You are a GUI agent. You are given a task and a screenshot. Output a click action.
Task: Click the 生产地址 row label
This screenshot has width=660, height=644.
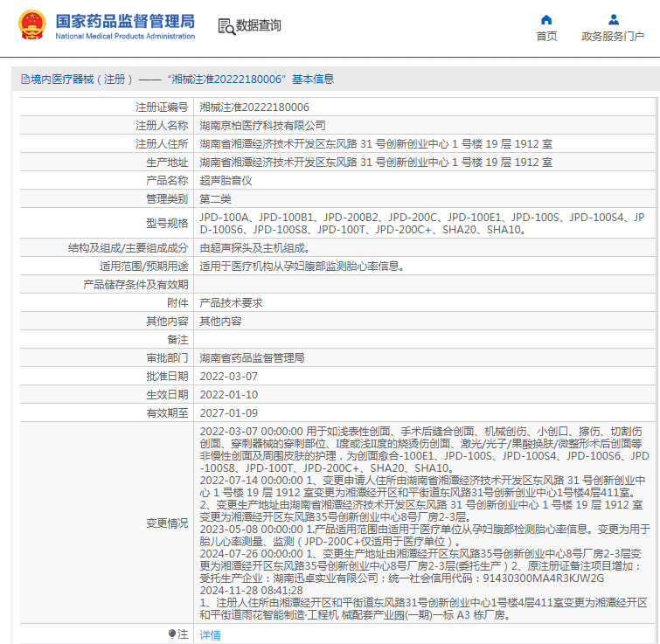click(x=167, y=163)
